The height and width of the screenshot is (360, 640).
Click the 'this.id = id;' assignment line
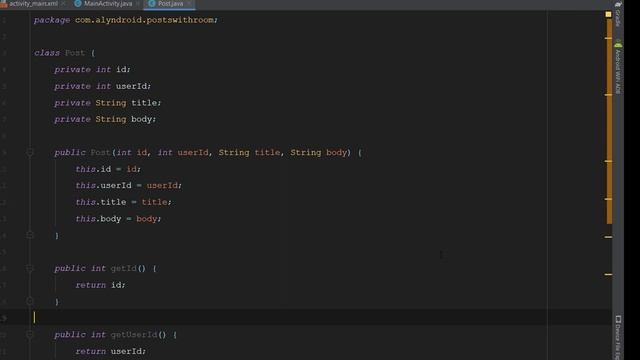[x=108, y=169]
